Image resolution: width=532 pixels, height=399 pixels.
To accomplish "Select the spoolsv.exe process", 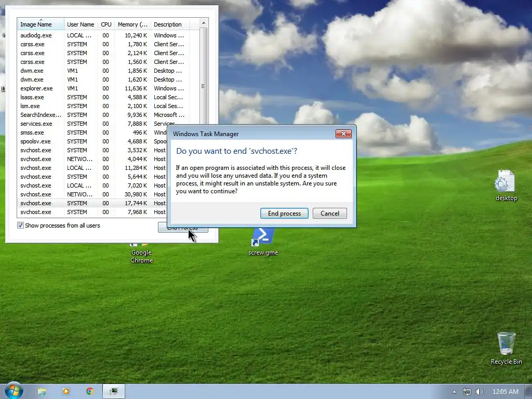I will [x=92, y=141].
